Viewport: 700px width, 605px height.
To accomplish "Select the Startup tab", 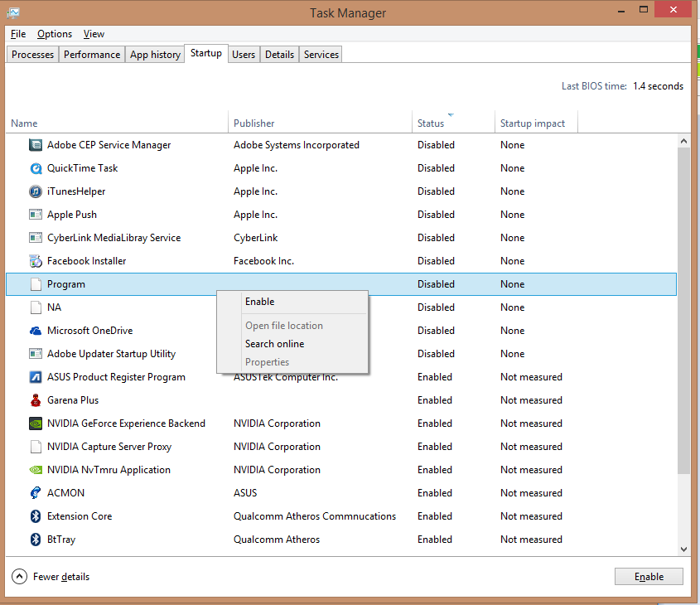I will (206, 53).
